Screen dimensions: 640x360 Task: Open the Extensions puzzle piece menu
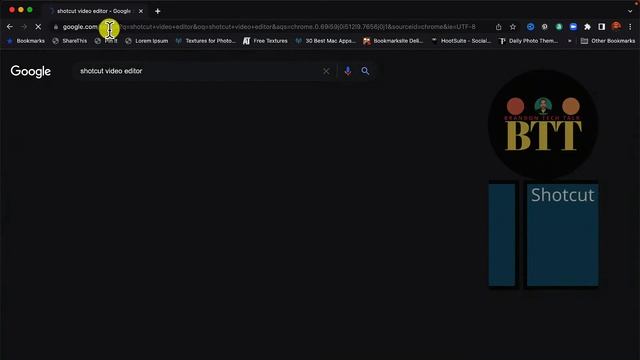tap(587, 27)
